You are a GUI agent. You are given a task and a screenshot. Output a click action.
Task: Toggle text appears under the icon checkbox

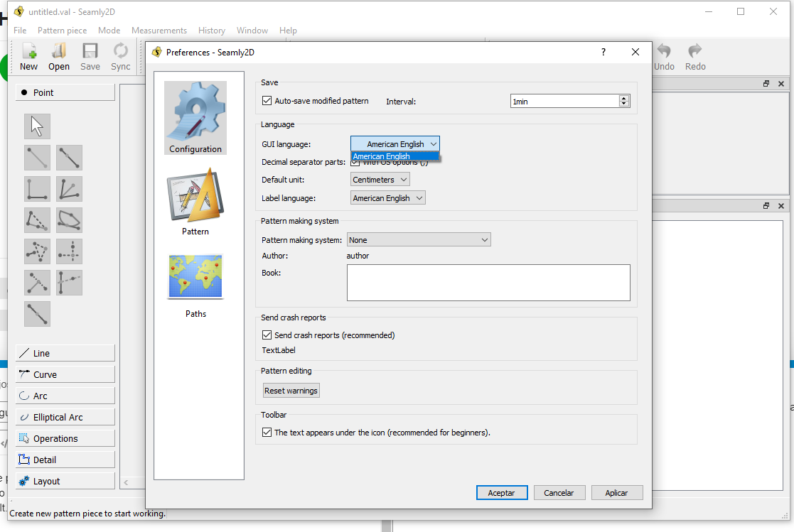(267, 432)
